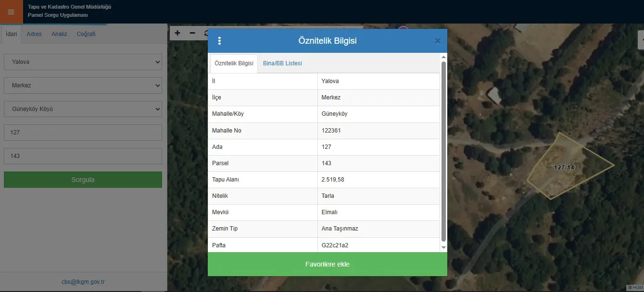
Task: Click the dialog scrollbar down arrow
Action: click(x=443, y=247)
